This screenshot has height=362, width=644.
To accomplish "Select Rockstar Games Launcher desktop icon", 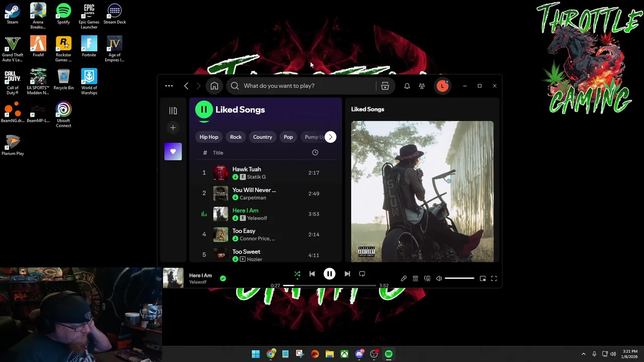I will 63,49.
